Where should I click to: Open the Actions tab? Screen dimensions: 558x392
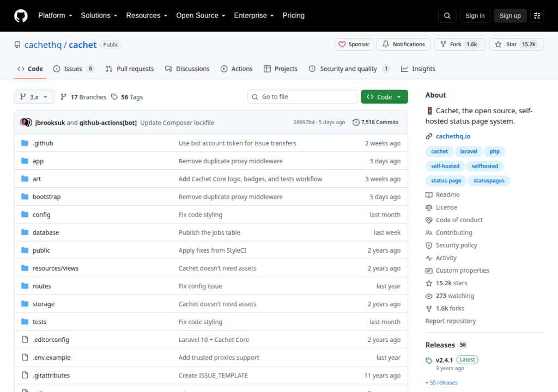pyautogui.click(x=236, y=69)
